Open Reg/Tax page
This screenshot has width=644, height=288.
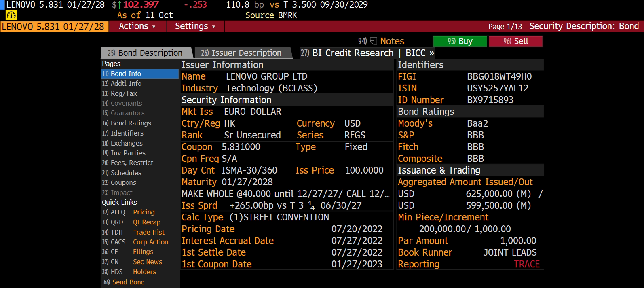coord(139,93)
